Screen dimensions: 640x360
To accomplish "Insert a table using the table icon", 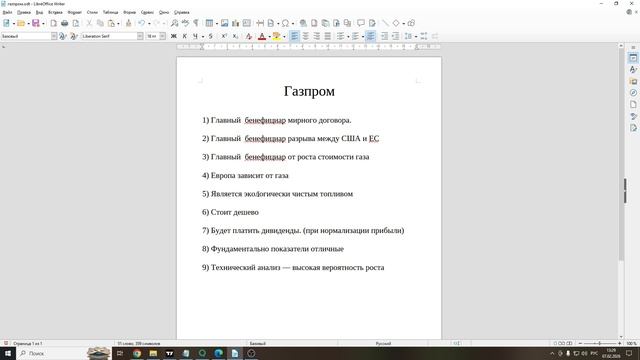I will pyautogui.click(x=209, y=23).
